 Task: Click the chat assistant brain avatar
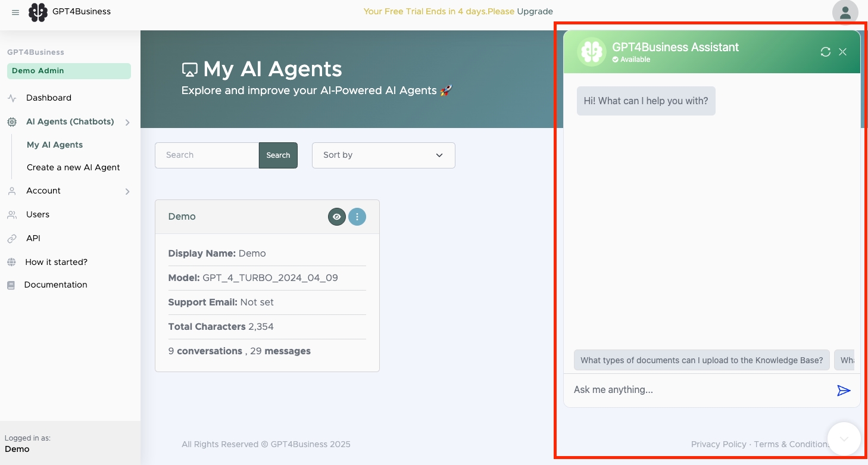coord(591,52)
